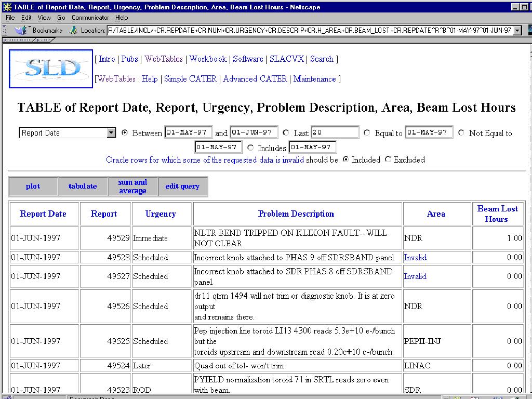532x399 pixels.
Task: Open the Advanced CATER link
Action: pos(255,79)
